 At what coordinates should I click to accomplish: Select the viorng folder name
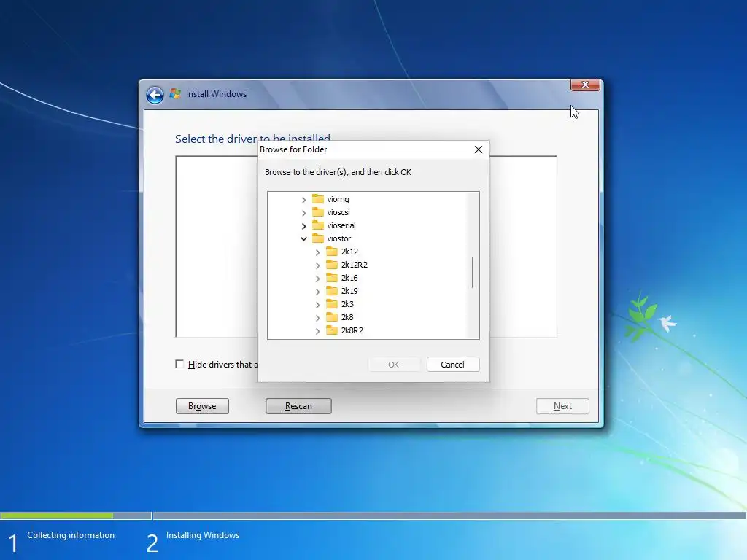(x=338, y=199)
